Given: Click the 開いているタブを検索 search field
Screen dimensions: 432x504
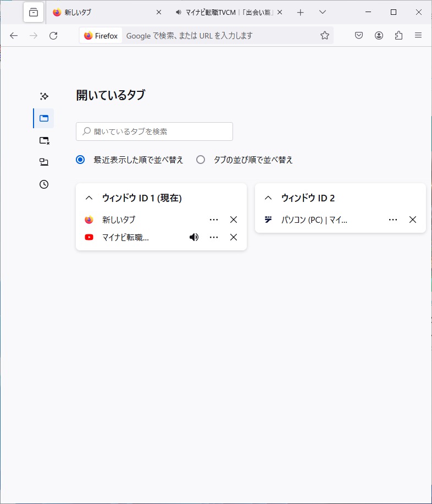Looking at the screenshot, I should (x=154, y=132).
